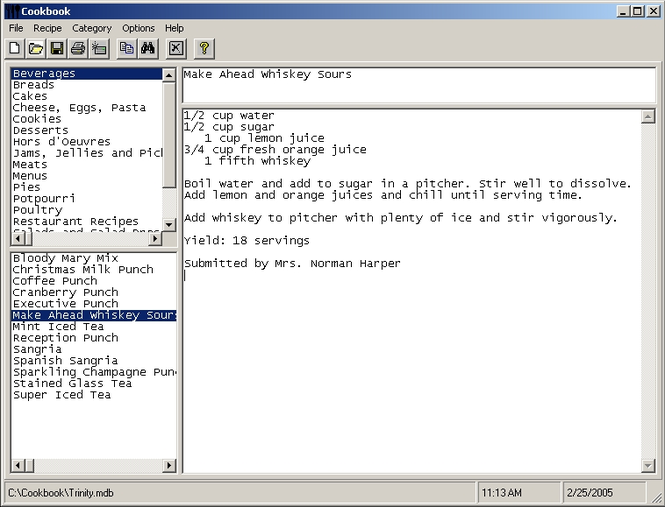The height and width of the screenshot is (507, 665).
Task: Click the recipe list scroll right arrow
Action: pyautogui.click(x=169, y=466)
